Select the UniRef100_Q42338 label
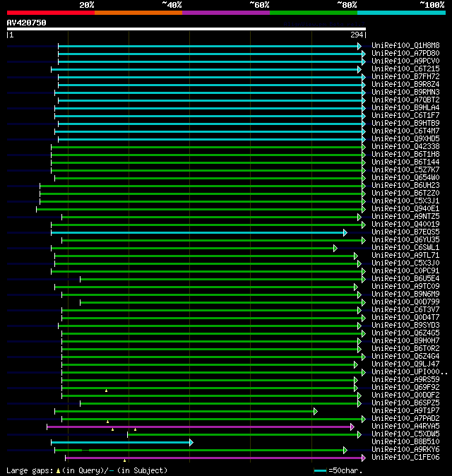This screenshot has width=452, height=476. pos(405,147)
